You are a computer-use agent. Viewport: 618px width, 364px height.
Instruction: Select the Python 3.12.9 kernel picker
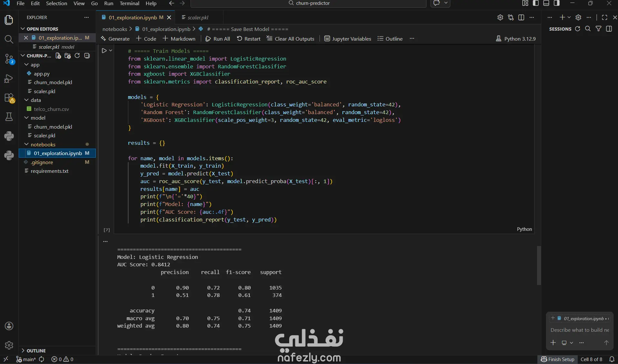click(515, 39)
